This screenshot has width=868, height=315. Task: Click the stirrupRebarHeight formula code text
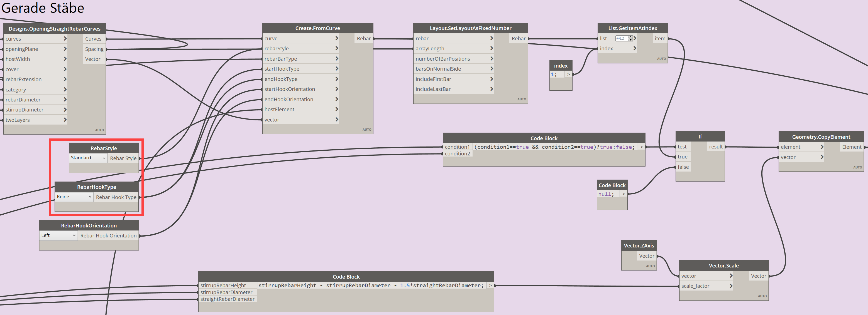(371, 285)
